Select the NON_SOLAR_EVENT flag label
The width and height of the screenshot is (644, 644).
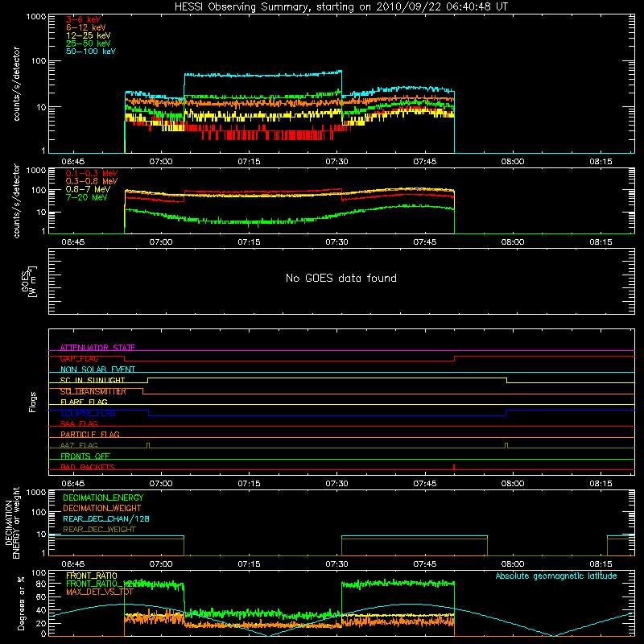pyautogui.click(x=97, y=369)
